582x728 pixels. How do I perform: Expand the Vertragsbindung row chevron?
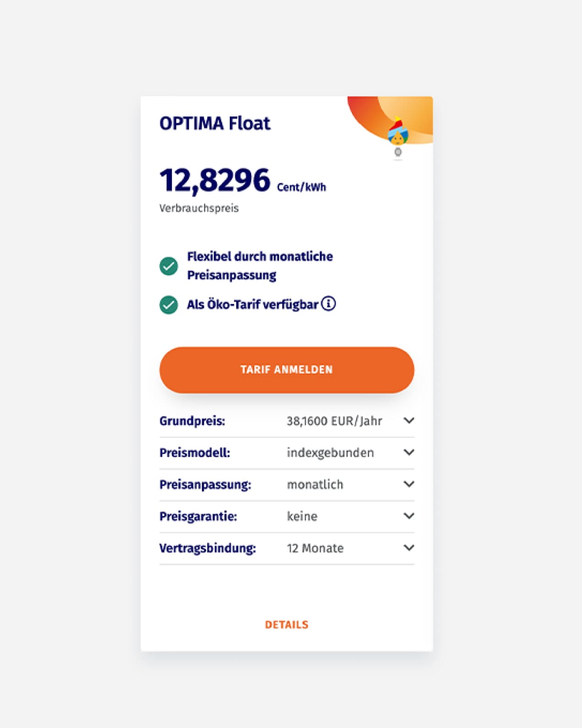409,548
